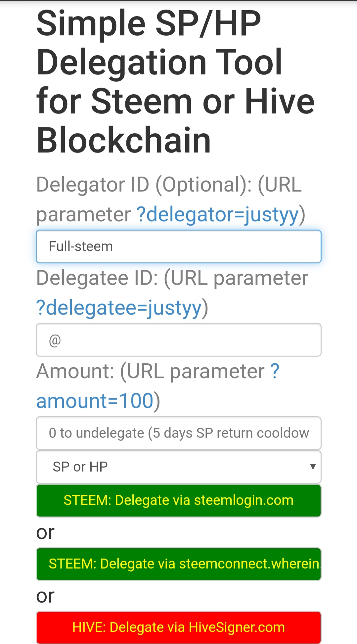Viewport: 357px width, 644px height.
Task: Click the Delegator ID label text
Action: 93,185
